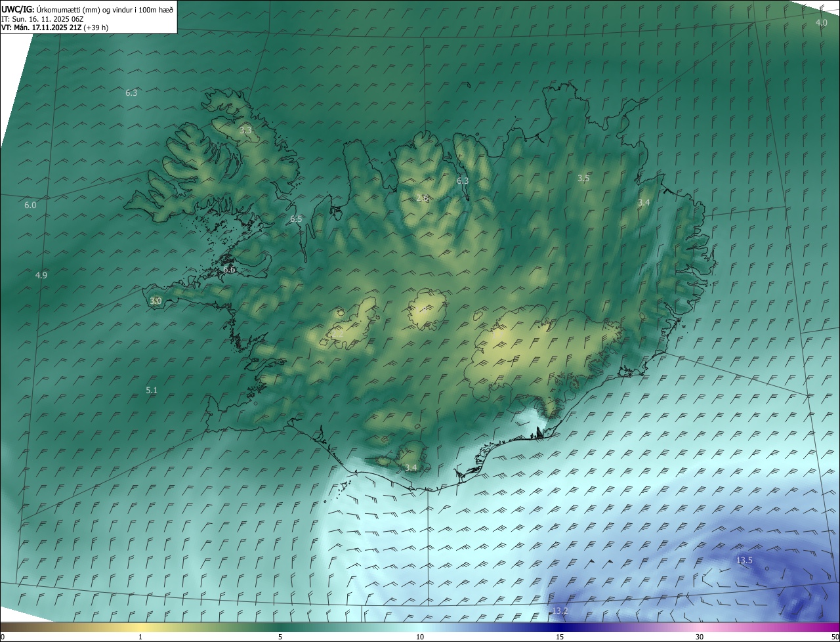Click the 3.5 value on the map
The width and height of the screenshot is (840, 642).
pyautogui.click(x=583, y=178)
